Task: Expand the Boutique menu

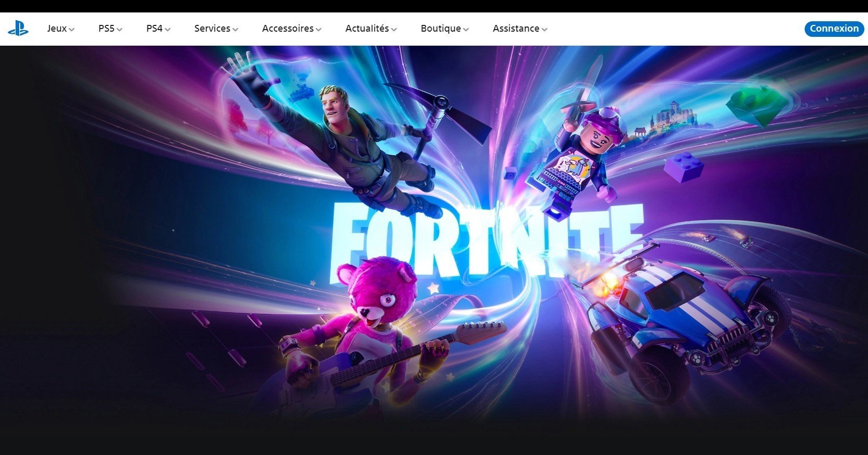Action: pos(445,29)
